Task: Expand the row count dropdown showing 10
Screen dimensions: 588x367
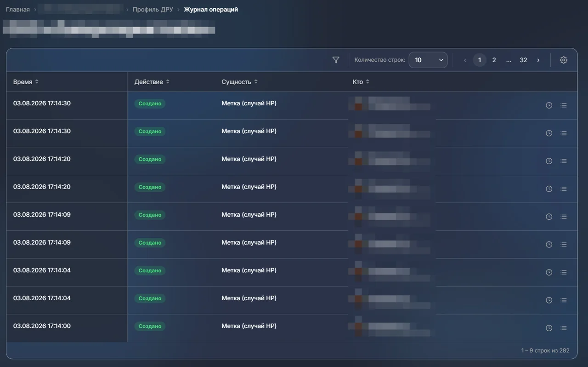Action: 428,60
